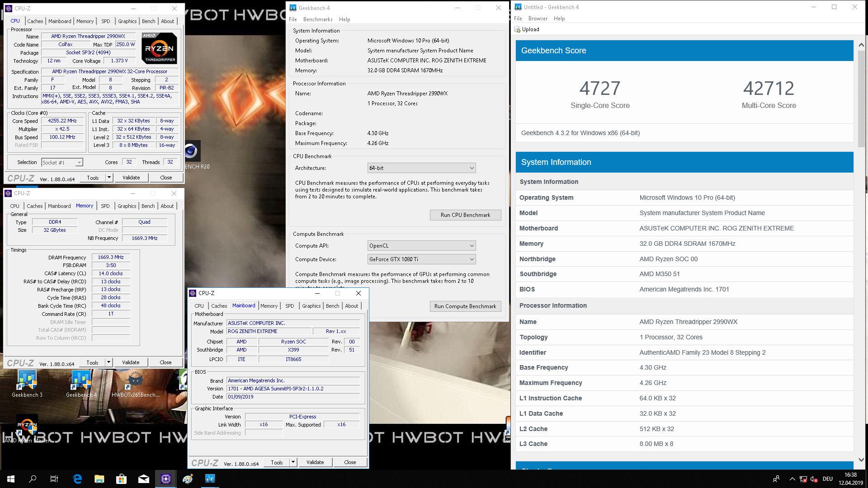Open the People tray icon
Screen dimensions: 868x488
[776, 479]
